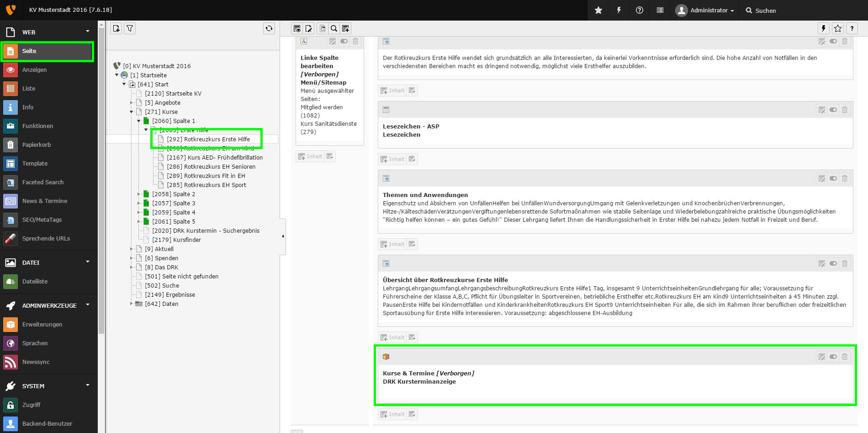Screen dimensions: 868x433
Task: Toggle visibility of the Der Rotkreuzkurs text element
Action: tap(833, 42)
